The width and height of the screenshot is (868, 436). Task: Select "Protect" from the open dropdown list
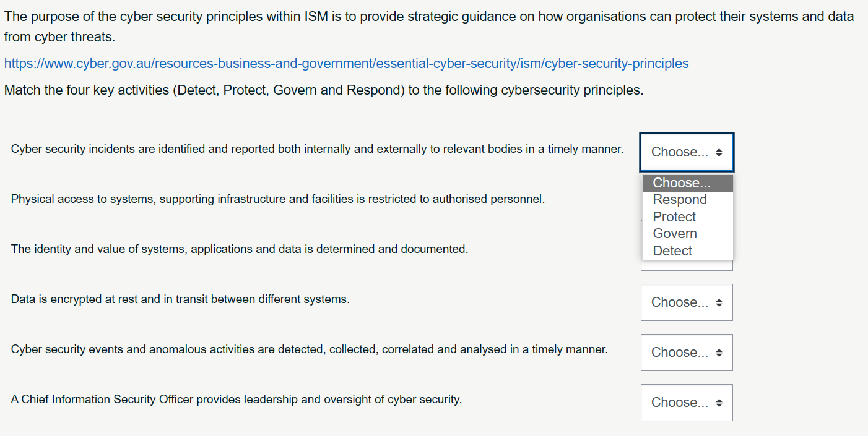pos(674,216)
